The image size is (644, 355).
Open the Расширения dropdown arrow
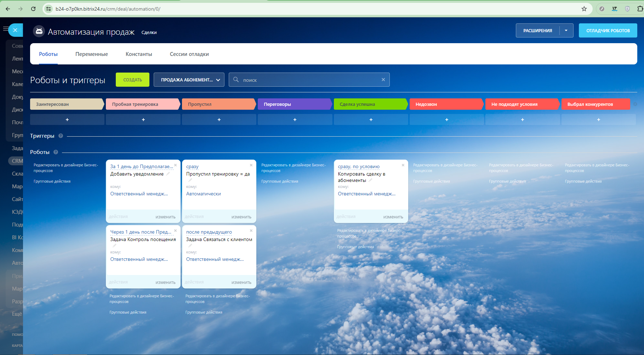(x=566, y=31)
